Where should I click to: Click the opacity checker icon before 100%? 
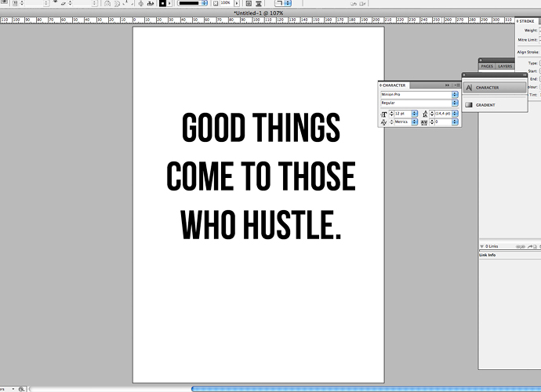(x=216, y=3)
